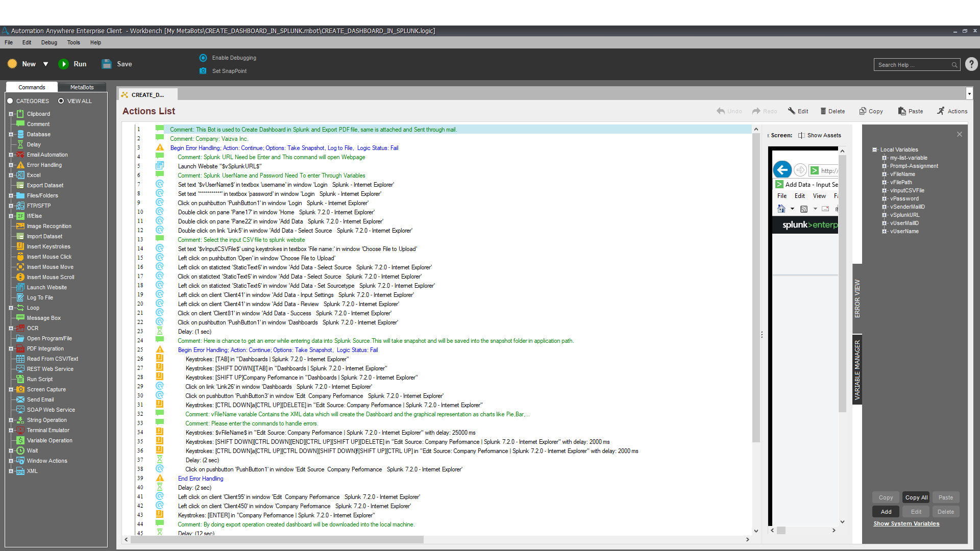Expand the Error Handling command category
This screenshot has width=980, height=551.
pos(11,165)
